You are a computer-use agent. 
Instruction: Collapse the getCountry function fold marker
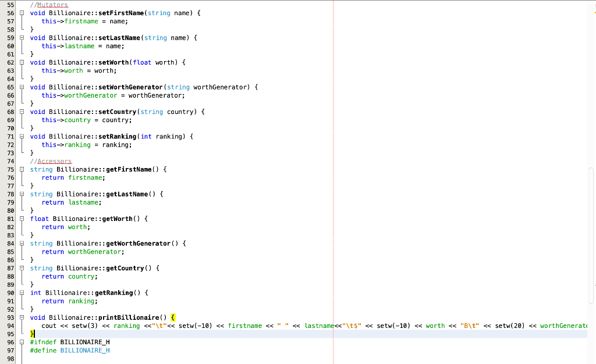pos(21,268)
